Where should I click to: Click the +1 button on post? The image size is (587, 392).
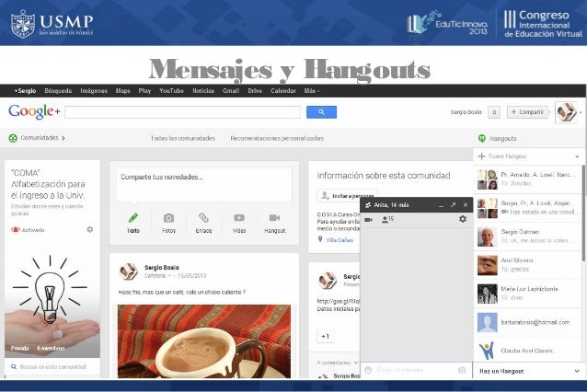click(x=325, y=336)
